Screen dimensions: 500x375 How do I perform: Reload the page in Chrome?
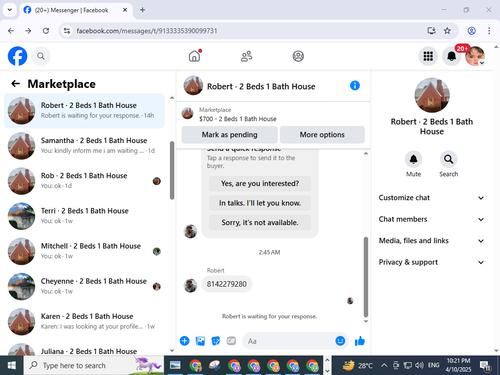coord(46,31)
